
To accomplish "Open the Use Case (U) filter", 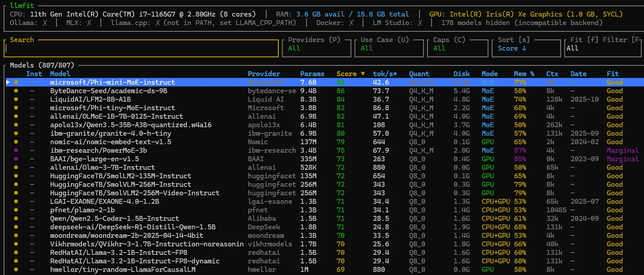I will click(x=390, y=48).
